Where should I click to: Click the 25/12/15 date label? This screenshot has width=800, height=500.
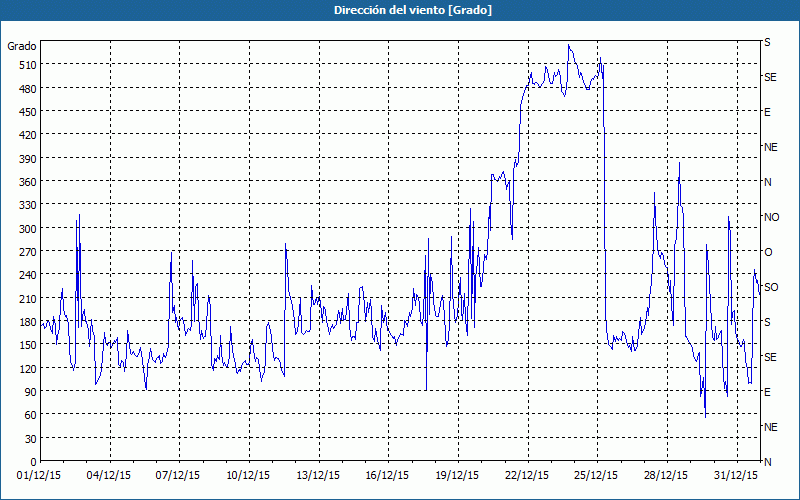tap(596, 476)
